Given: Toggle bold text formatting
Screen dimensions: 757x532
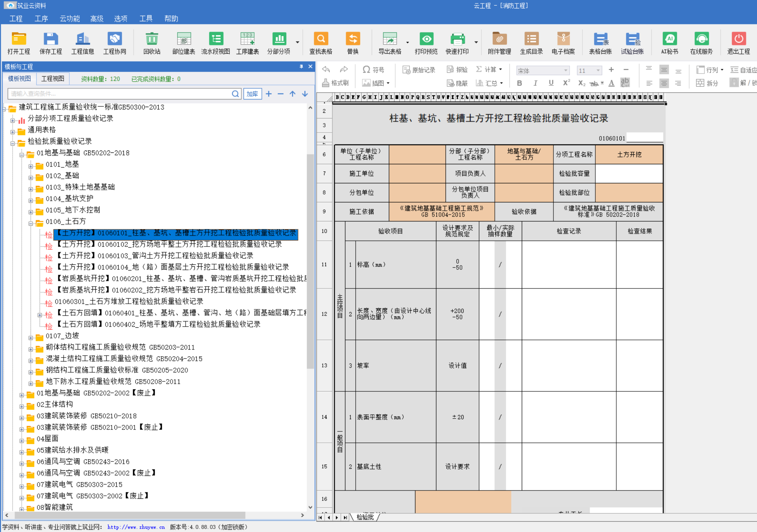Looking at the screenshot, I should (x=519, y=83).
